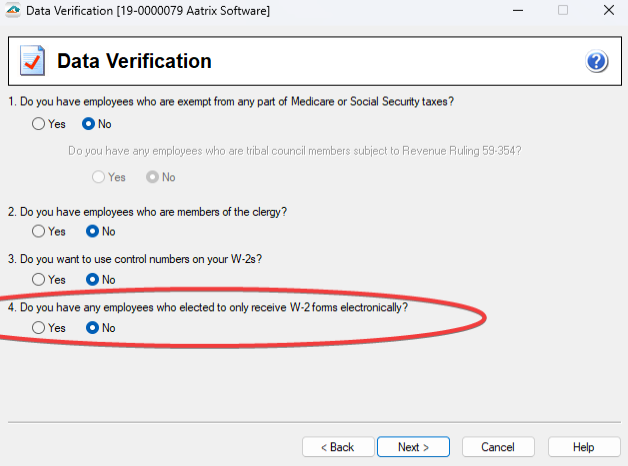Choose No for clergy members question

pyautogui.click(x=93, y=231)
